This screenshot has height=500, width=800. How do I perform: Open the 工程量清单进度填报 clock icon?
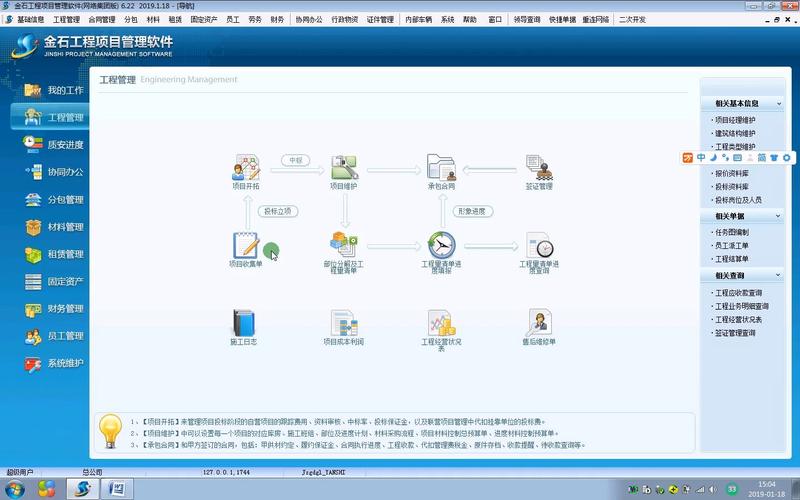441,245
